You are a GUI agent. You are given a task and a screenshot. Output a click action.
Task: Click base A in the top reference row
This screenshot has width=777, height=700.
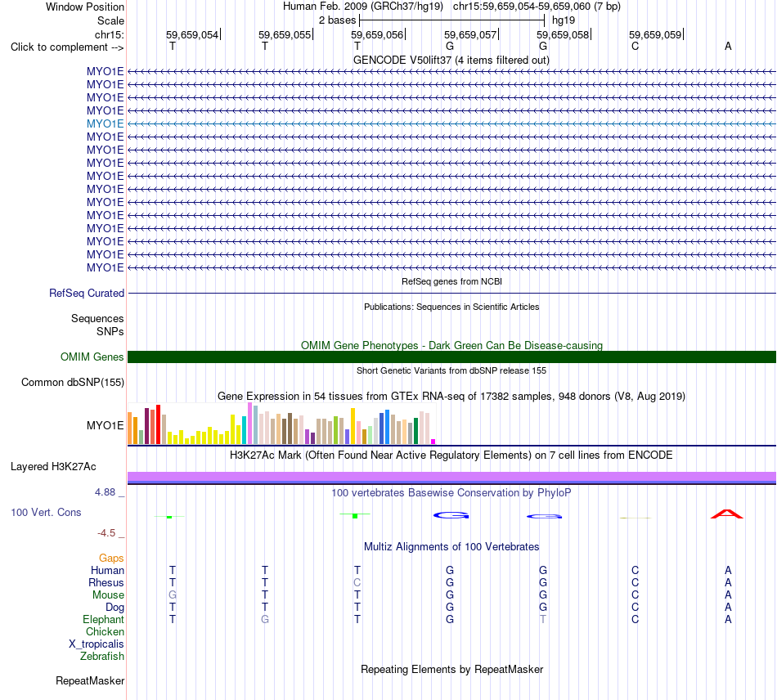point(728,47)
